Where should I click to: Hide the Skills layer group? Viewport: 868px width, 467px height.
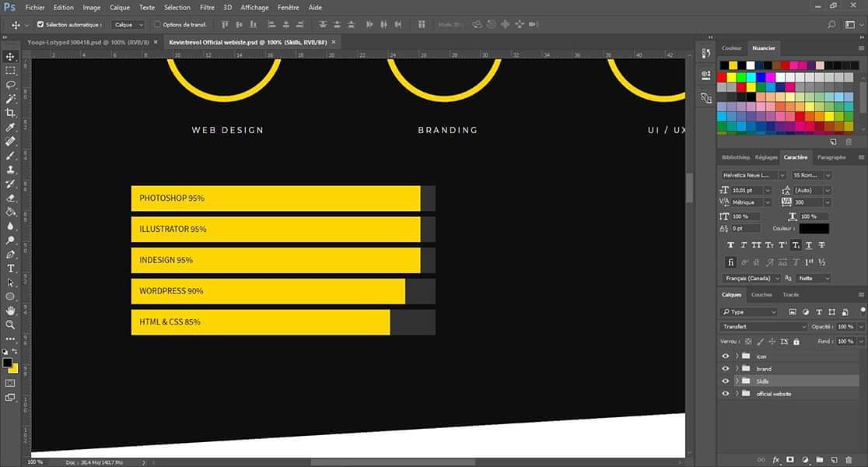click(725, 381)
